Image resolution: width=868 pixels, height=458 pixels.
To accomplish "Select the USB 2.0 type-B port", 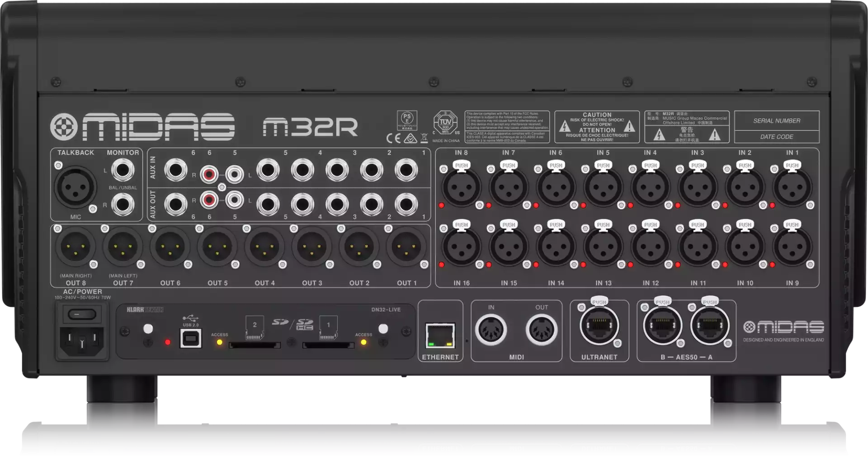I will click(x=190, y=338).
